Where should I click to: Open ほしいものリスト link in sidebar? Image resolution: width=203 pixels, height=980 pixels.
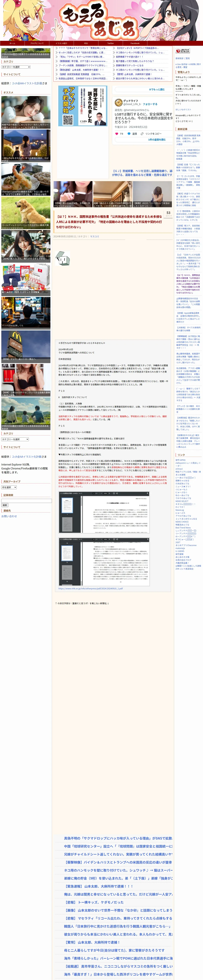[184, 110]
